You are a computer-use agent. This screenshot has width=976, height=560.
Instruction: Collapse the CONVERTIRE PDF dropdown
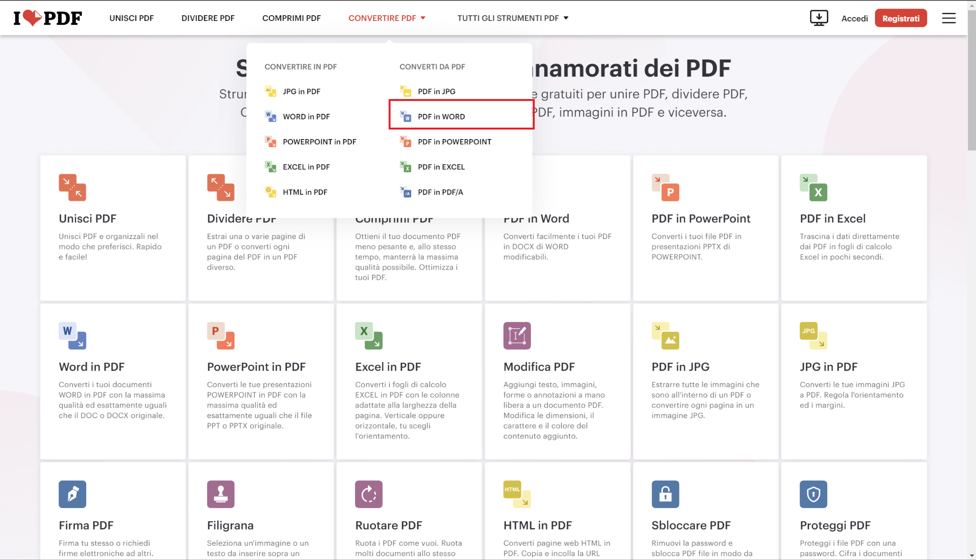[x=387, y=18]
